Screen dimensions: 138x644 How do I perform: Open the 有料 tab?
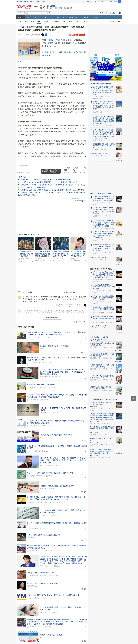95,17
